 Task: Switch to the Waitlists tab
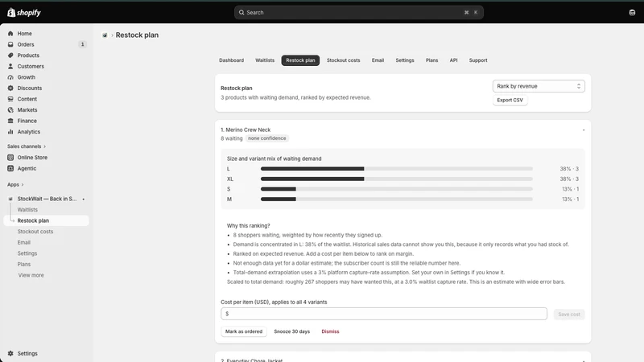pos(265,60)
